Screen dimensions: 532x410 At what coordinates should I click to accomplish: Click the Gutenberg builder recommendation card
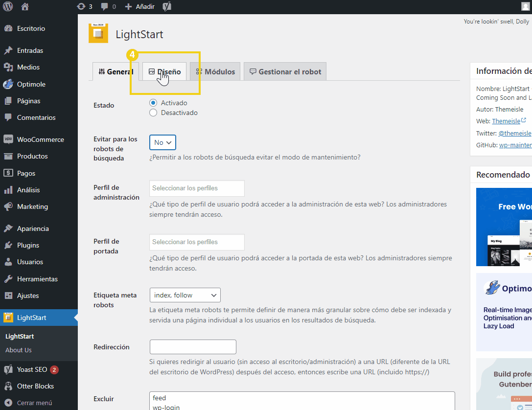(504, 384)
